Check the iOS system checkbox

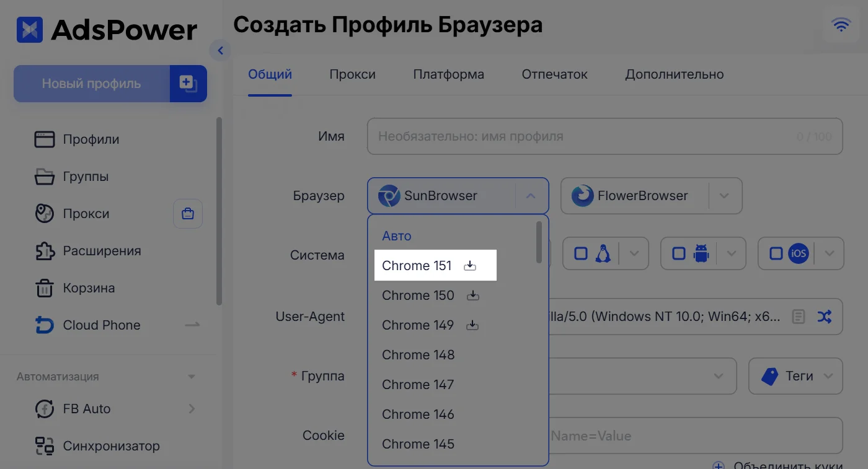pos(776,253)
